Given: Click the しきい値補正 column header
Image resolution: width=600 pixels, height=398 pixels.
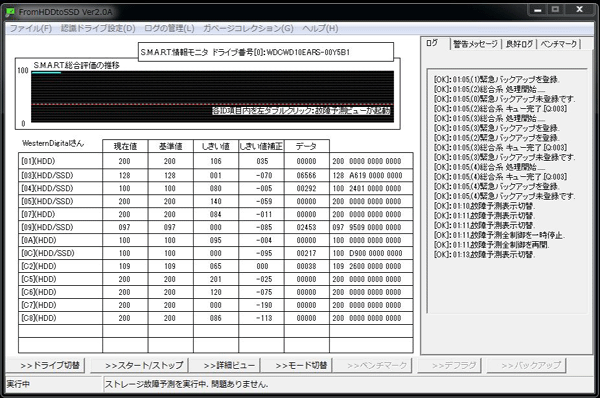Looking at the screenshot, I should click(261, 146).
